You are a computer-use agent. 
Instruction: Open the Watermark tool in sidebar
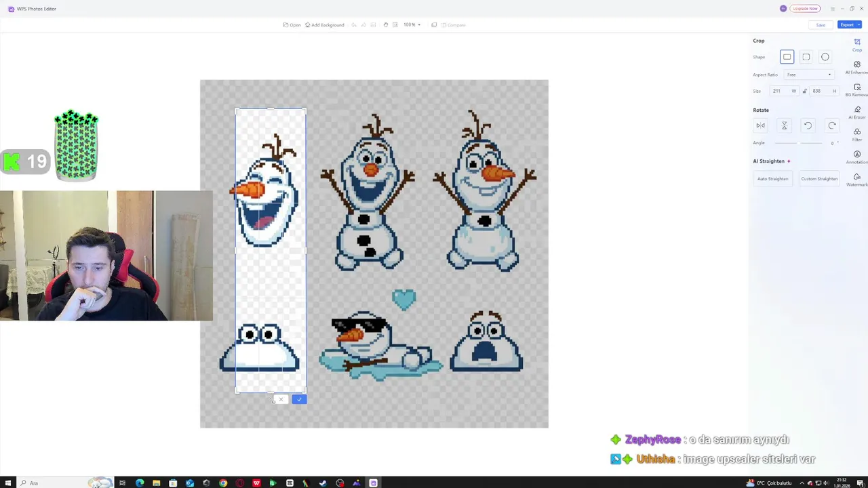857,180
